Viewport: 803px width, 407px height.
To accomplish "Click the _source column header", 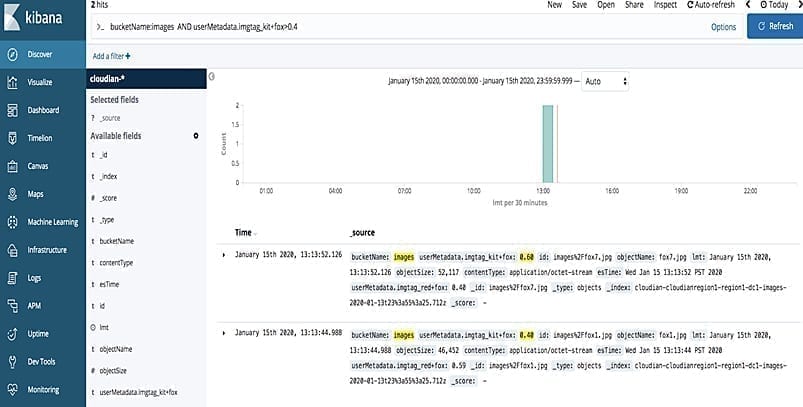I will tap(362, 232).
